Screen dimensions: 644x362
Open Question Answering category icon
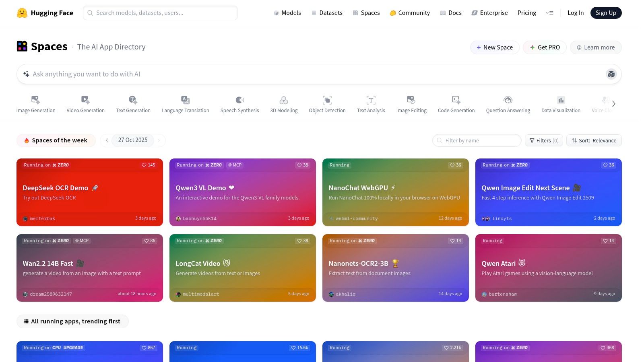tap(508, 100)
